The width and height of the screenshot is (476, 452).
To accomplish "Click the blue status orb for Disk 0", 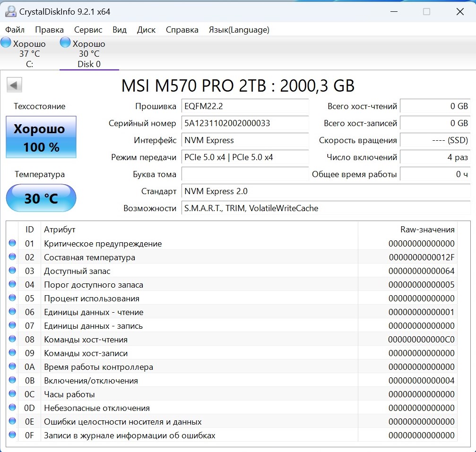I will click(65, 43).
